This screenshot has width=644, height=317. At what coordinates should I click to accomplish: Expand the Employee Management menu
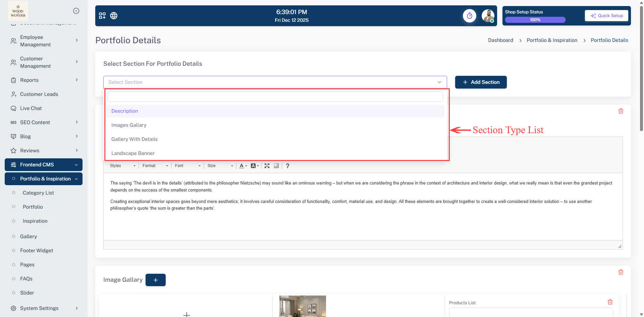point(44,41)
